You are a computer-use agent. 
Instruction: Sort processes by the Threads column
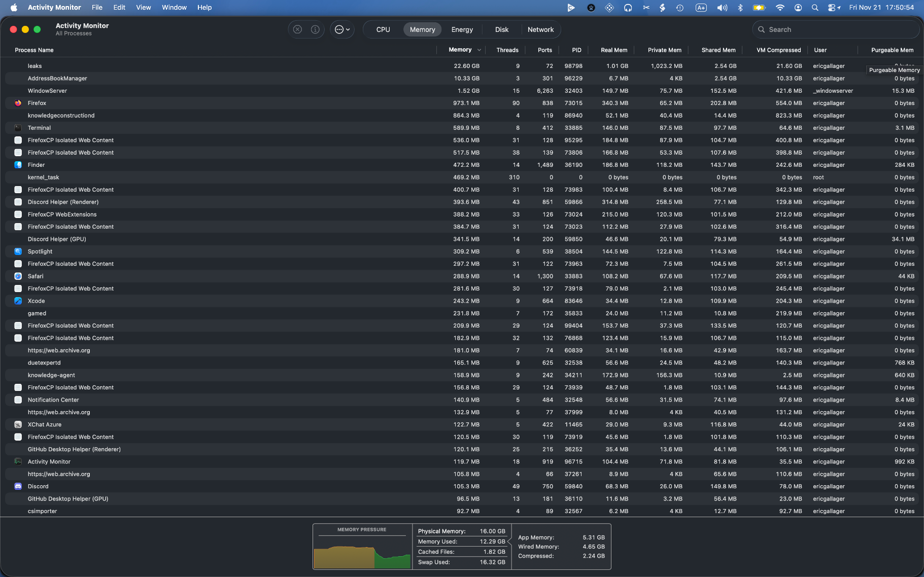507,50
